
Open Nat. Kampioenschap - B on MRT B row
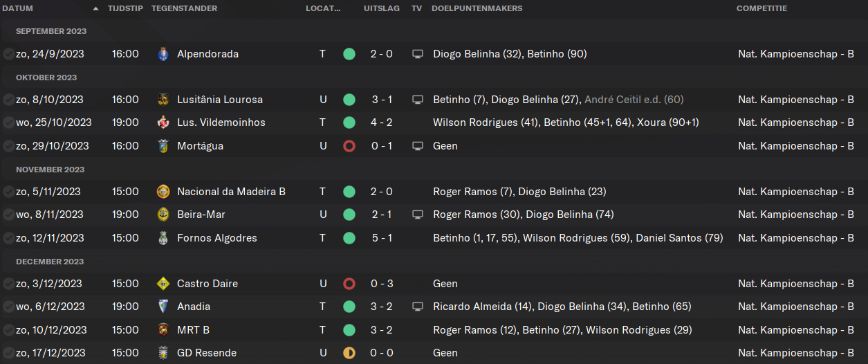(x=796, y=330)
